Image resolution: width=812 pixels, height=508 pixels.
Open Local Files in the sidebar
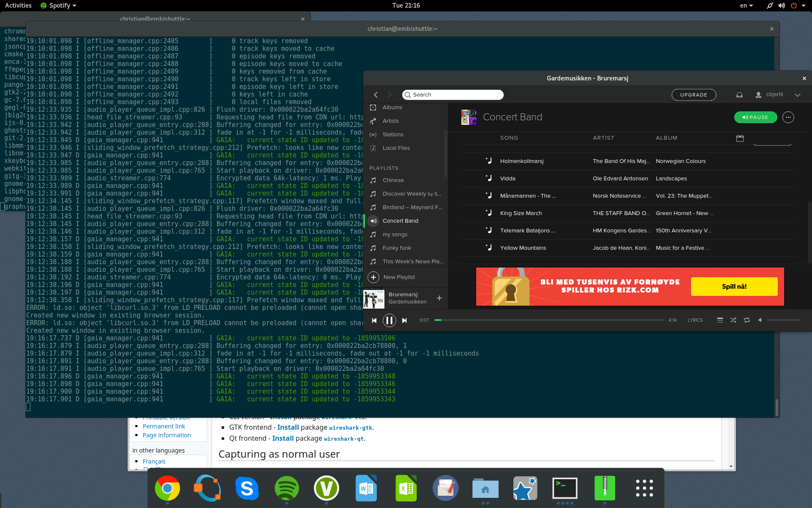coord(396,148)
